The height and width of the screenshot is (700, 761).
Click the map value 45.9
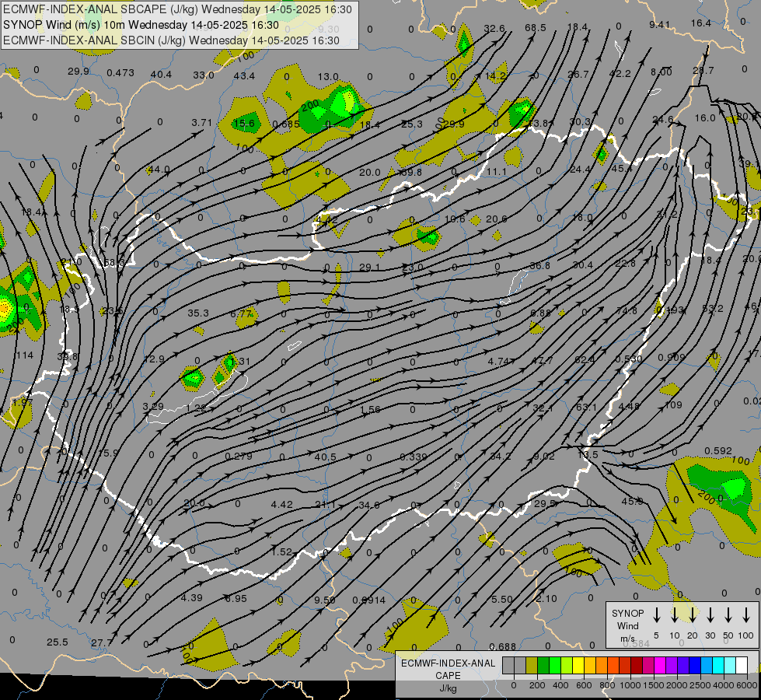633,501
